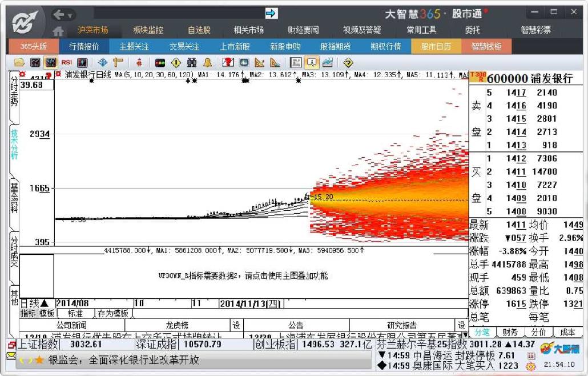The width and height of the screenshot is (588, 376).
Task: Click the RSI indicator toolbar icon
Action: coord(67,62)
